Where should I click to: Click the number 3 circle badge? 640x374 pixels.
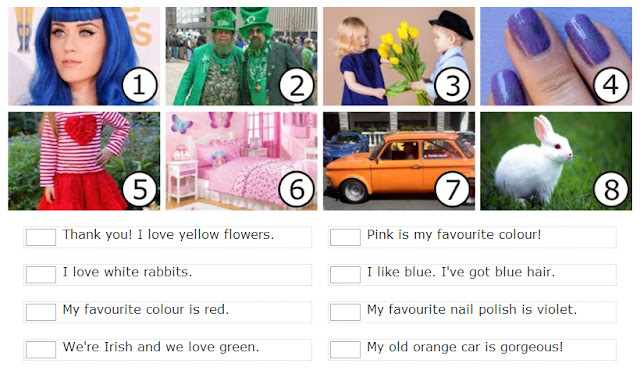[x=452, y=85]
